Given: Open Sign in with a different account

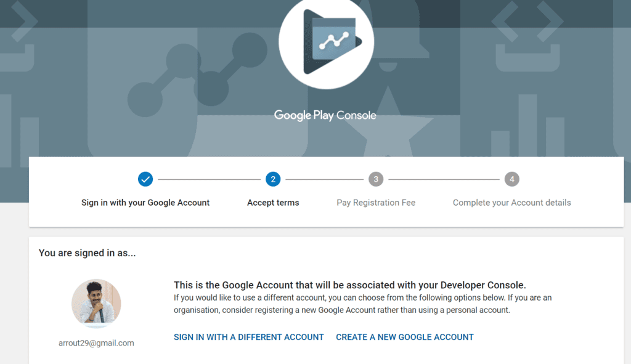Looking at the screenshot, I should pyautogui.click(x=249, y=337).
